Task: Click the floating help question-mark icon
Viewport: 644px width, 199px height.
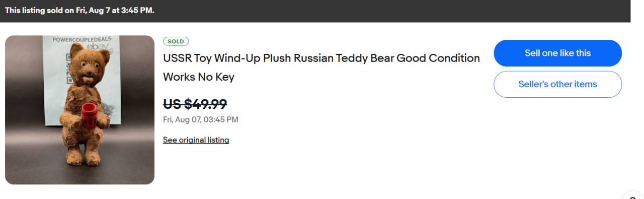Action: [633, 196]
